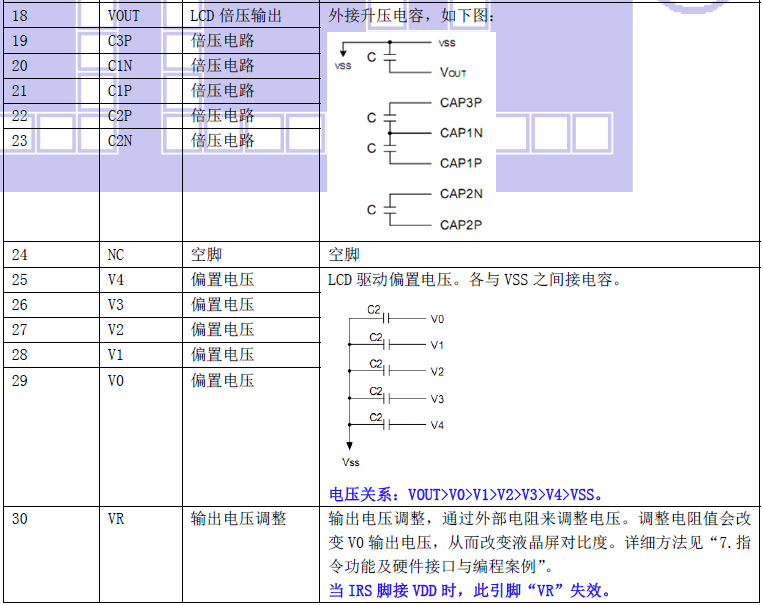
Task: Select the C2N pin name
Action: point(120,141)
